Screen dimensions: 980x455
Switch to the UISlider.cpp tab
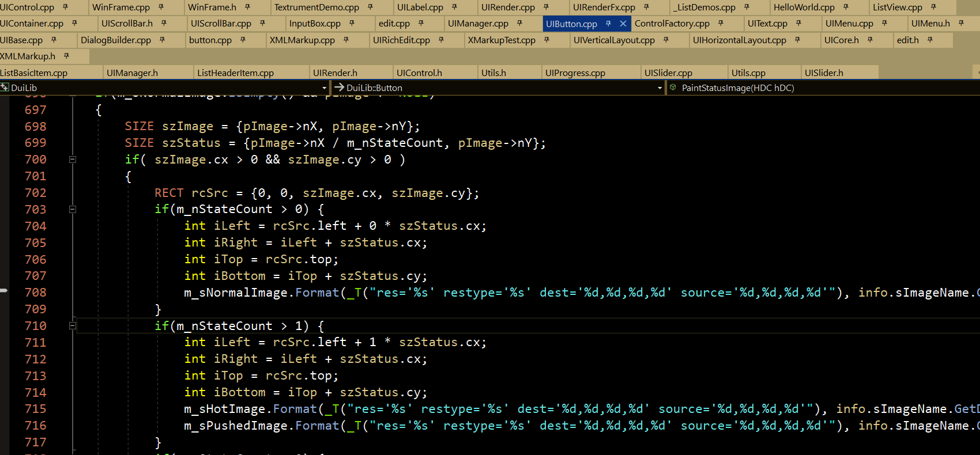coord(668,73)
